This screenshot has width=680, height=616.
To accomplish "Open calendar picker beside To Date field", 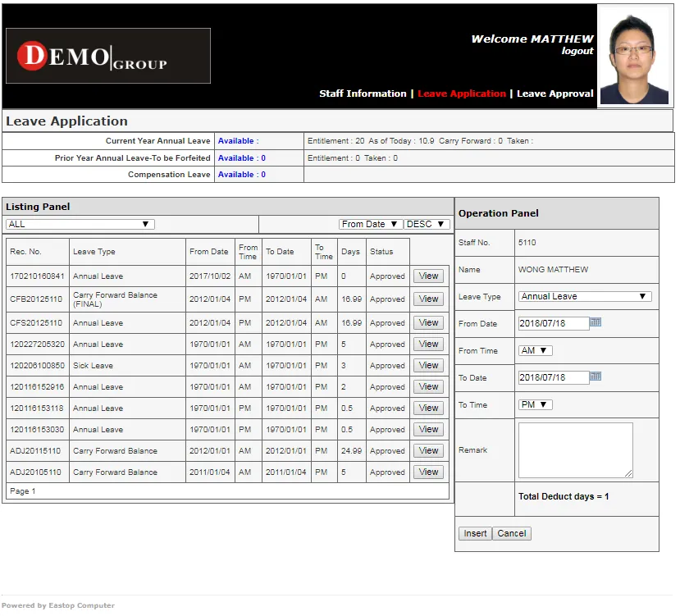I will [x=596, y=376].
